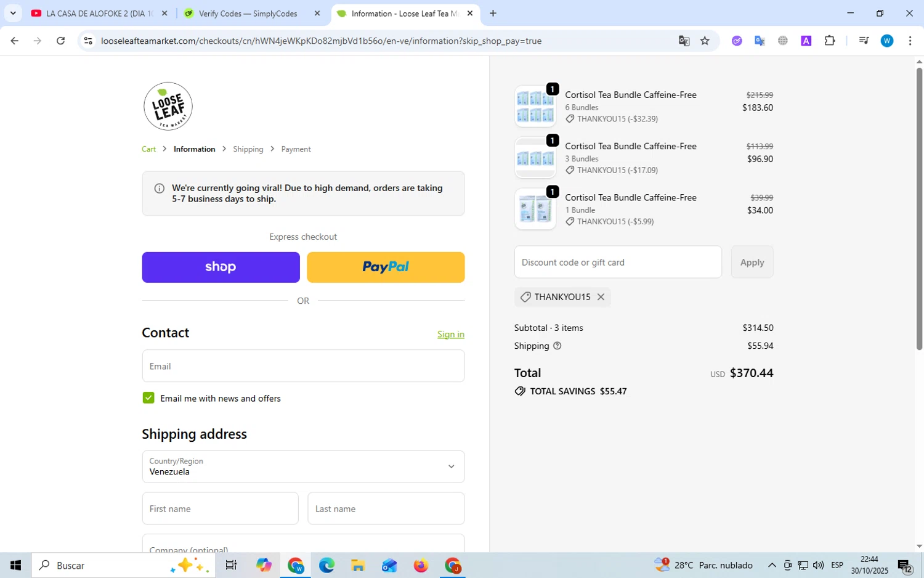The height and width of the screenshot is (578, 924).
Task: Close the Verify Codes SimplyCodes tab
Action: [x=317, y=13]
